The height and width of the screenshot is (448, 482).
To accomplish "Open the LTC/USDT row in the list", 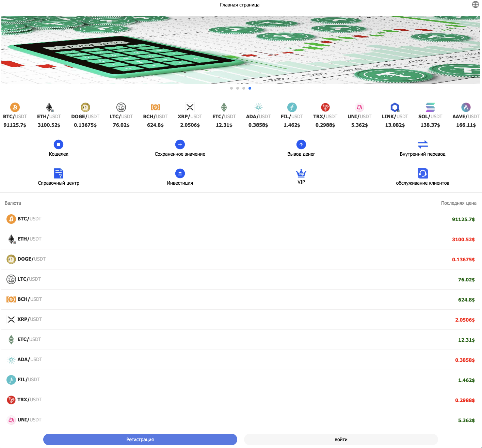I will pos(241,279).
